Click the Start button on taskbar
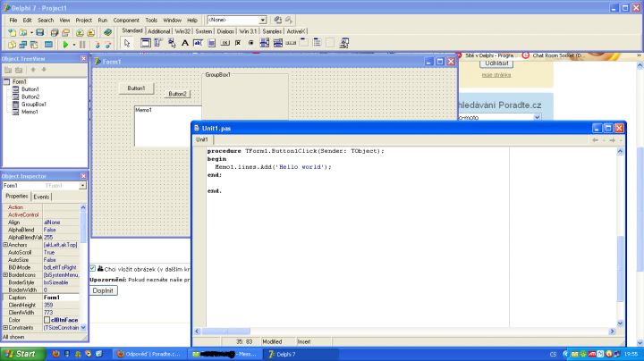The image size is (644, 361). pos(22,354)
